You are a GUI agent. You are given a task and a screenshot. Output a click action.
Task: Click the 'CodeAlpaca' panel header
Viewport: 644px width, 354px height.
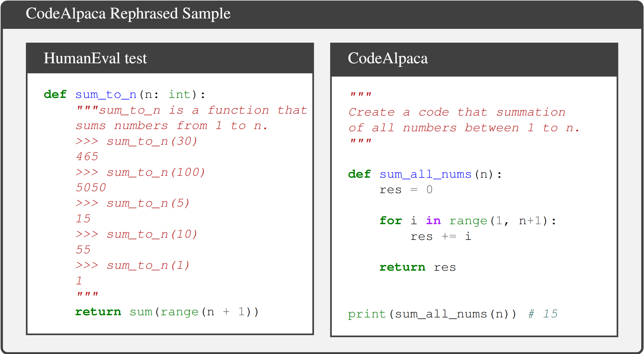388,58
